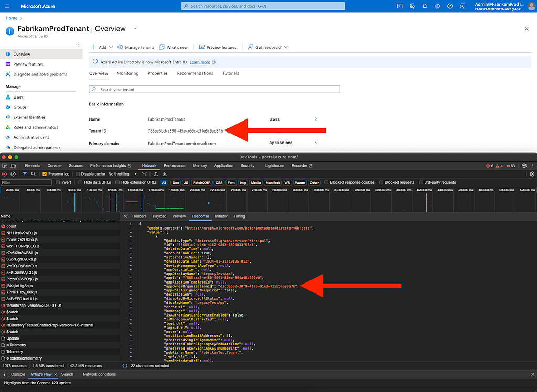
Task: Click the What's new toolbar button
Action: 173,47
